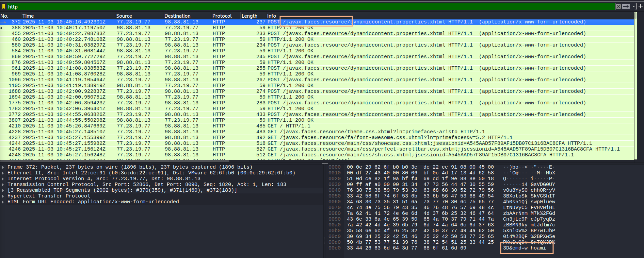The height and width of the screenshot is (258, 644).
Task: Expand the Frame 372 tree node
Action: click(x=3, y=167)
